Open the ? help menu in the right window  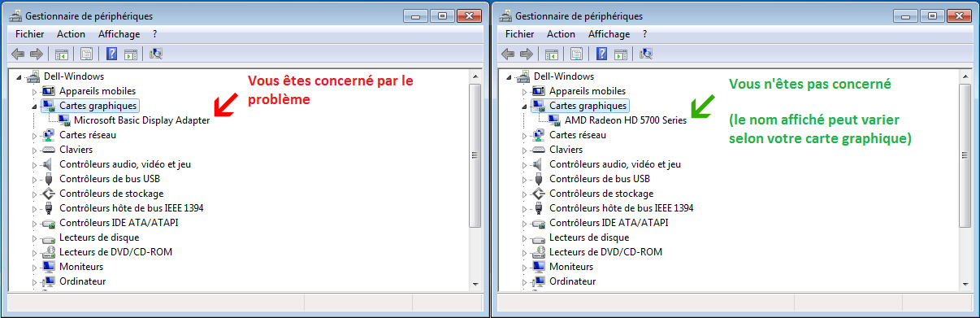pyautogui.click(x=644, y=34)
